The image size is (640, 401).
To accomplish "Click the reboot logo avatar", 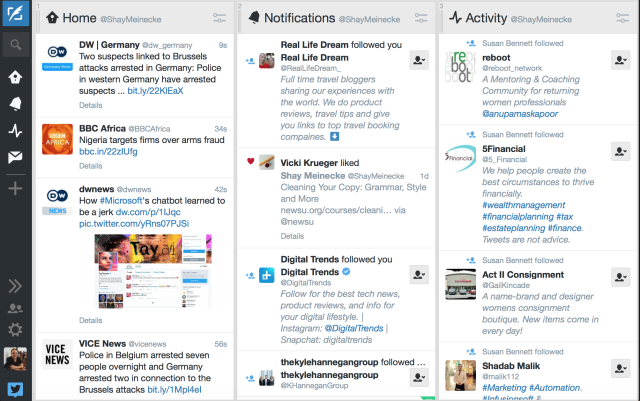I will point(460,66).
